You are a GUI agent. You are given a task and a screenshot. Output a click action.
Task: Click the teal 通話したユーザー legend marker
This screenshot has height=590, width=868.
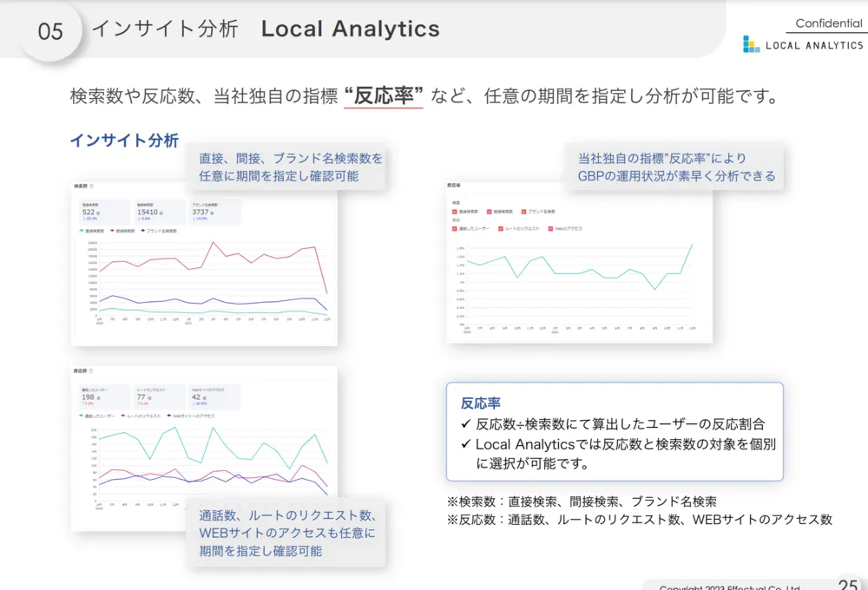point(82,416)
